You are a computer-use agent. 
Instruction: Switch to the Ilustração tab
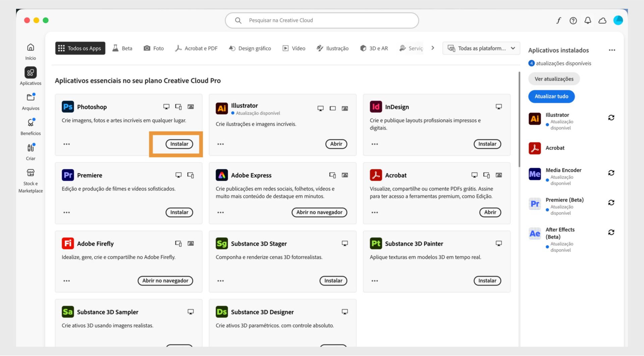332,48
